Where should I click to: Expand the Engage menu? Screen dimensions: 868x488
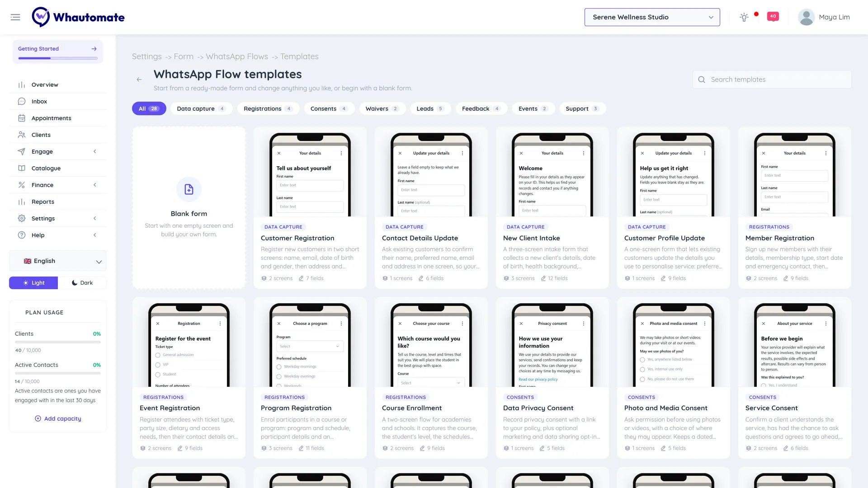[58, 151]
